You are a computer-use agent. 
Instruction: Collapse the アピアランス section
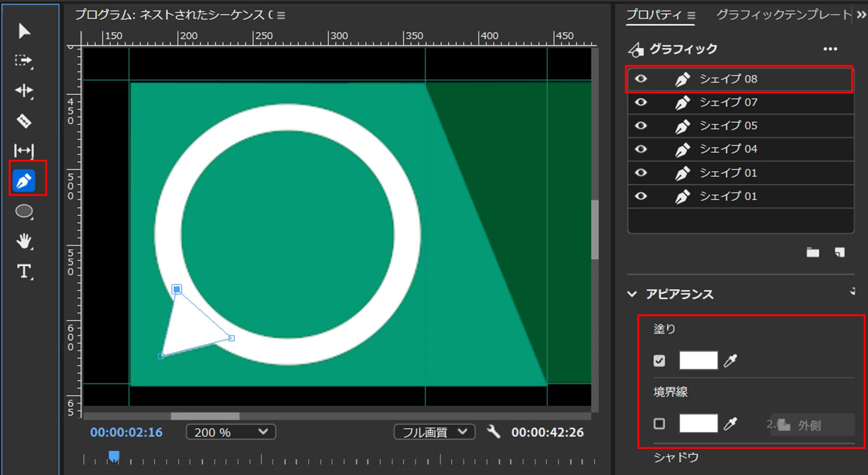(x=632, y=294)
